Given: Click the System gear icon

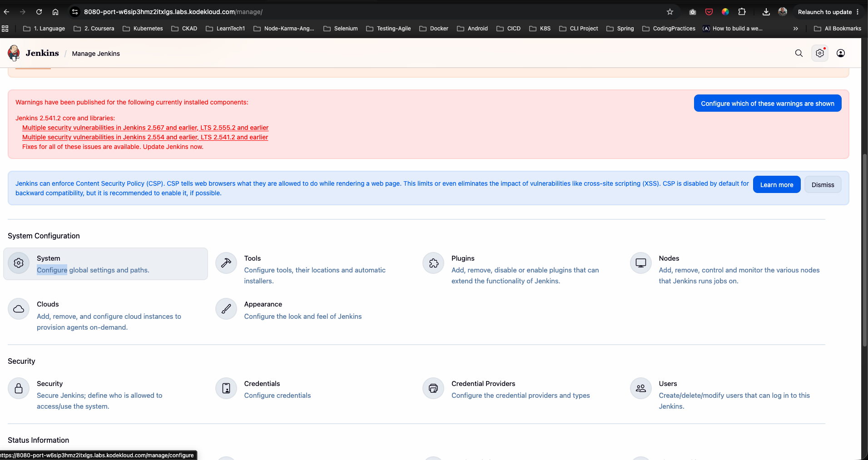Looking at the screenshot, I should (19, 263).
